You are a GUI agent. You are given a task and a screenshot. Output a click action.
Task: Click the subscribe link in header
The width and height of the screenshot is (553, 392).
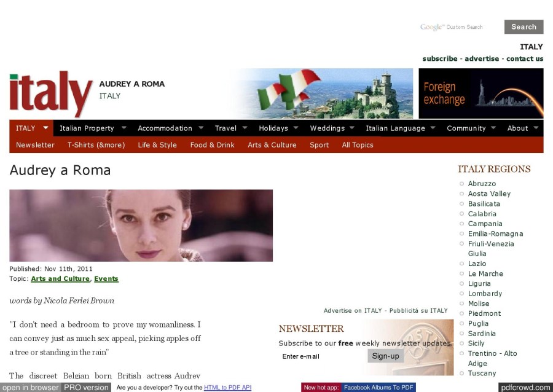point(439,59)
